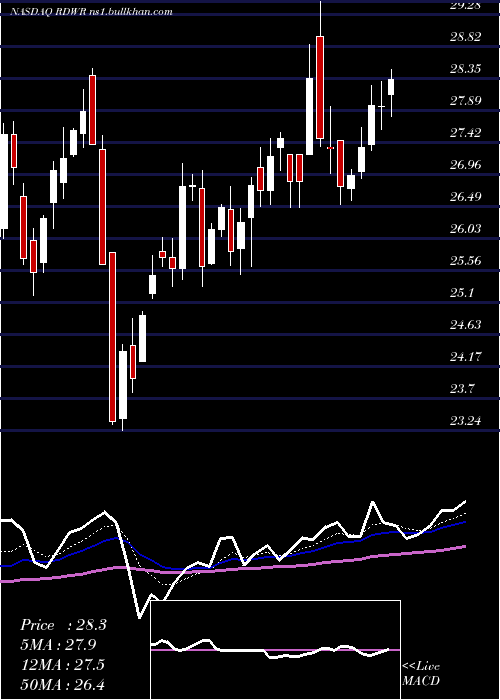Viewport: 500px width, 700px height.
Task: Click the 24.63 price axis label
Action: [x=465, y=325]
